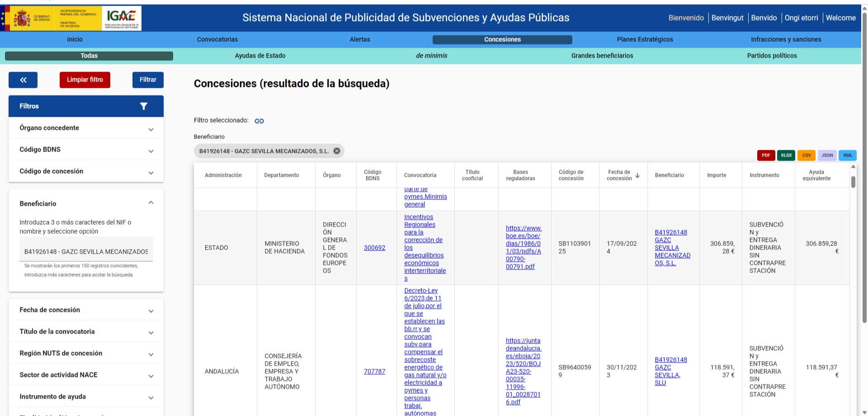Open BDNS code 300692 link
This screenshot has width=868, height=416.
pos(374,248)
